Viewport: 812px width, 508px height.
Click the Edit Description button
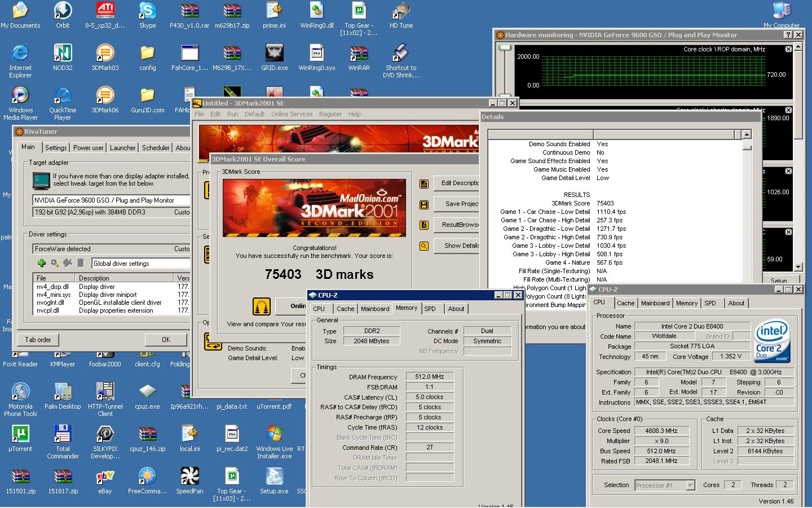[x=457, y=183]
